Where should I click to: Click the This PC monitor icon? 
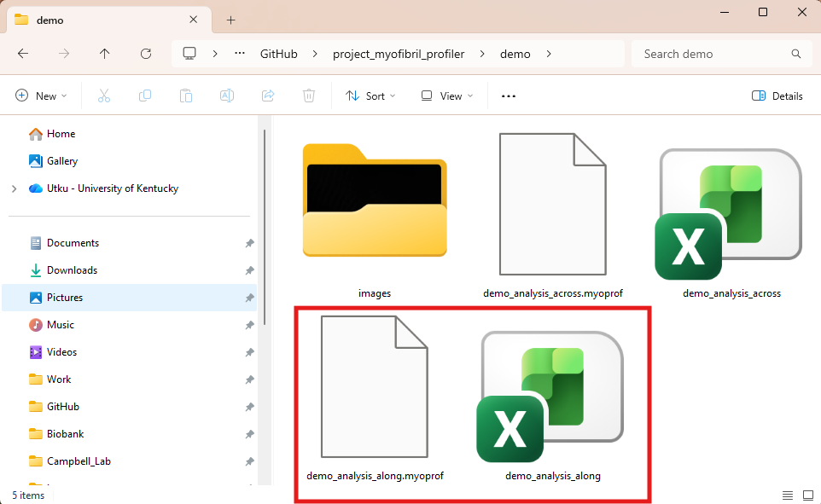point(189,54)
